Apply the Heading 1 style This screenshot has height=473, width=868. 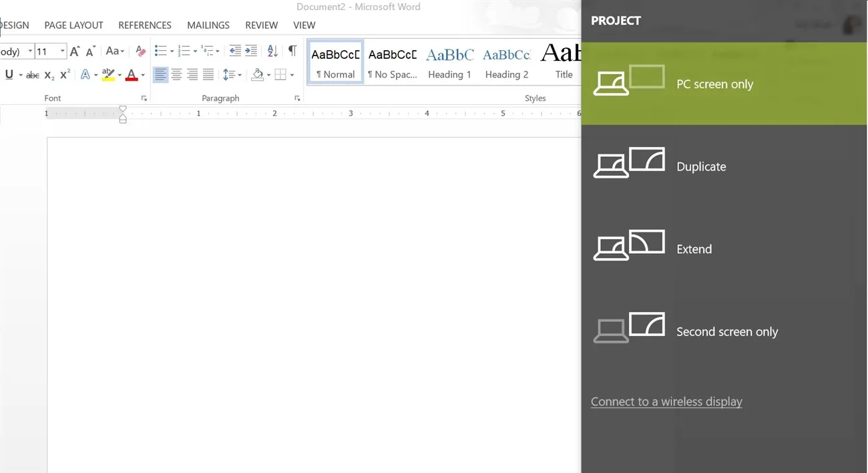[449, 62]
